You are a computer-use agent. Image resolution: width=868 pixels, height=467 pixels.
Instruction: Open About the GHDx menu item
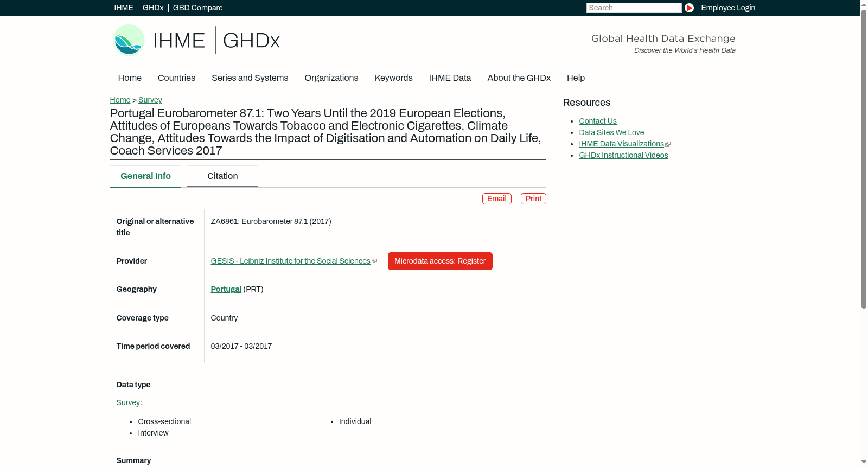(x=519, y=78)
